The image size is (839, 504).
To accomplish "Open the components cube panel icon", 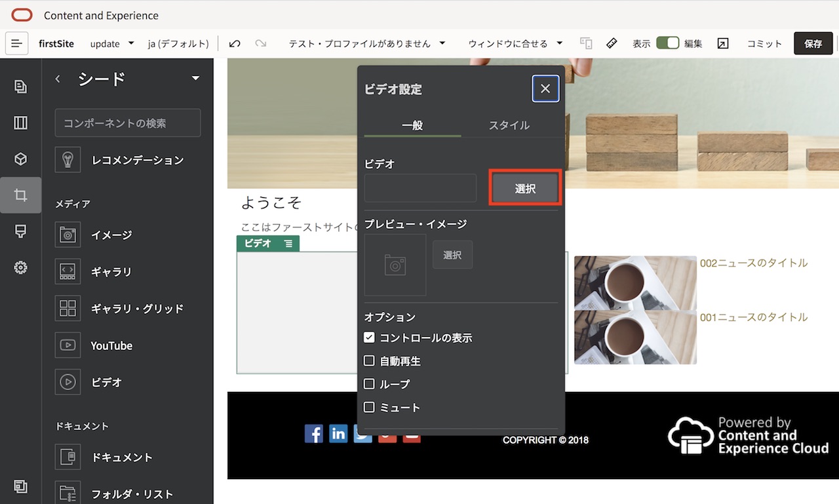I will coord(20,159).
